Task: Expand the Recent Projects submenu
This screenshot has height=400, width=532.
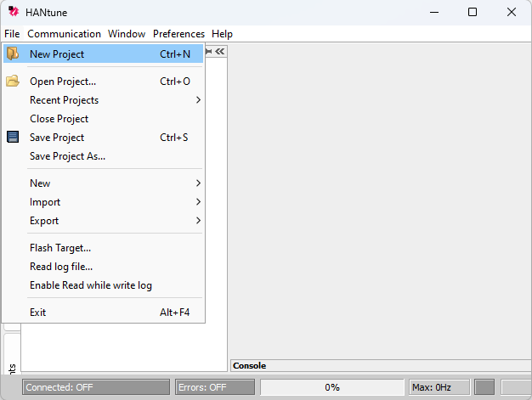Action: click(x=64, y=100)
